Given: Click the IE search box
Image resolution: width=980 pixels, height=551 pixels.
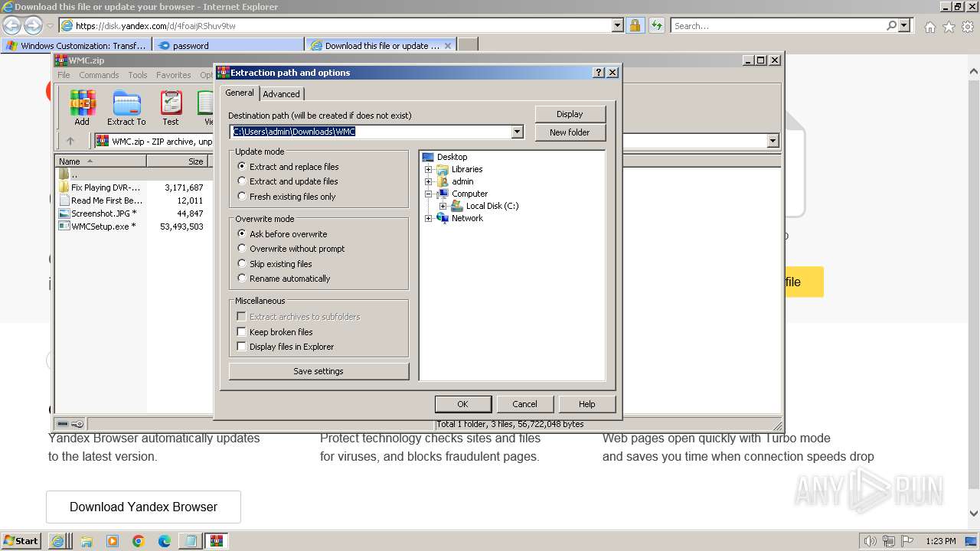Looking at the screenshot, I should [777, 25].
